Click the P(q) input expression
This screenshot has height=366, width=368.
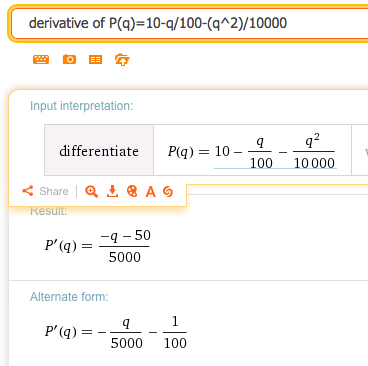click(x=252, y=151)
